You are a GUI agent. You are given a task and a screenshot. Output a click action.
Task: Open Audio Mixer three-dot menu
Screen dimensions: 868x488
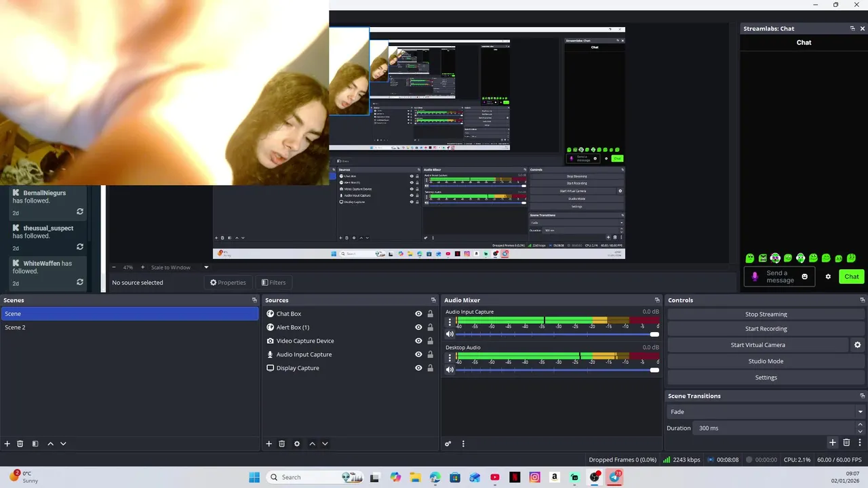463,444
